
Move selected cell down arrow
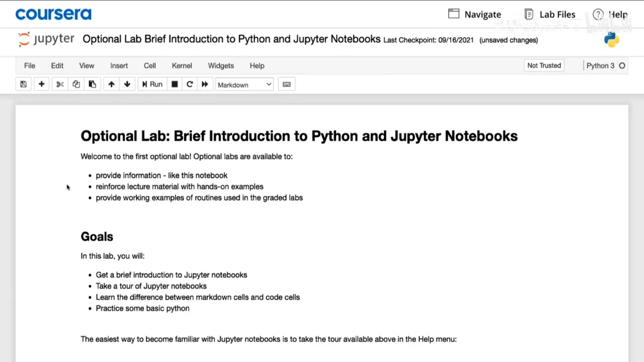coord(127,84)
